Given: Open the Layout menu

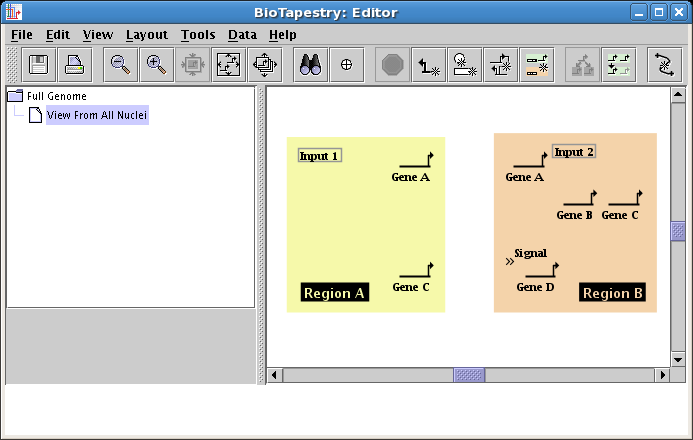Looking at the screenshot, I should (x=146, y=34).
